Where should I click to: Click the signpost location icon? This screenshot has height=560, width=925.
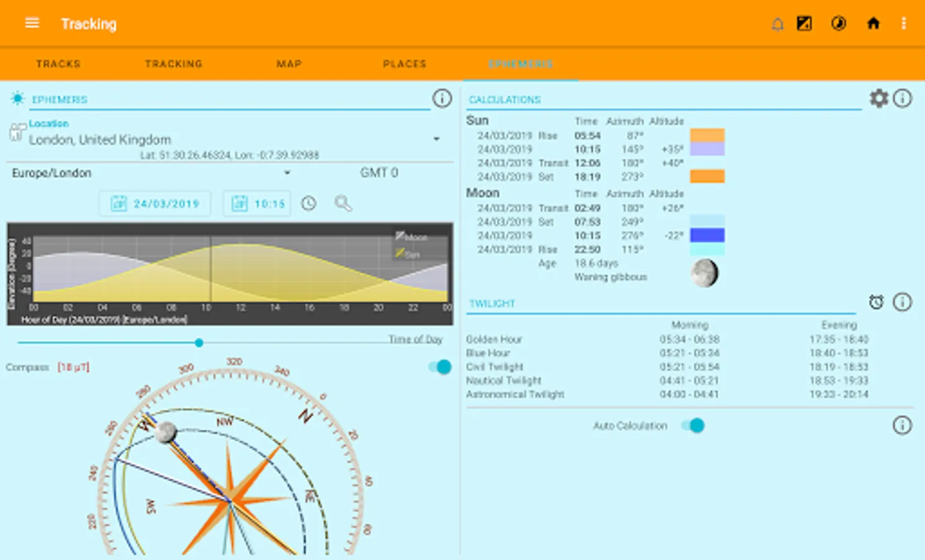[x=17, y=132]
